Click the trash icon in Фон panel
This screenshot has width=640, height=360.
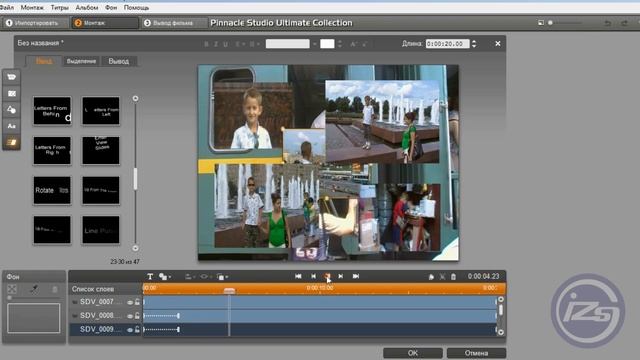click(x=55, y=289)
